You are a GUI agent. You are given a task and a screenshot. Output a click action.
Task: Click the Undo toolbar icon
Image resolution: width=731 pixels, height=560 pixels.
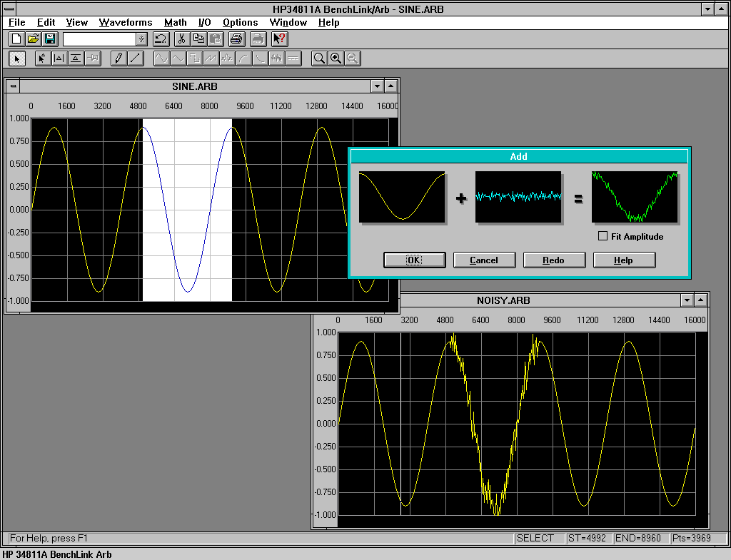click(161, 39)
